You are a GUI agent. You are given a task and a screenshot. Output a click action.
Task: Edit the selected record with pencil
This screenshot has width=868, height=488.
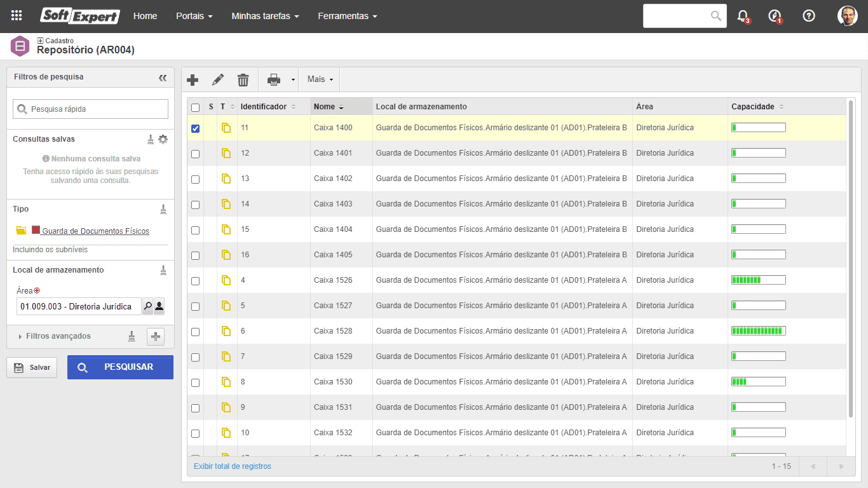click(x=218, y=79)
